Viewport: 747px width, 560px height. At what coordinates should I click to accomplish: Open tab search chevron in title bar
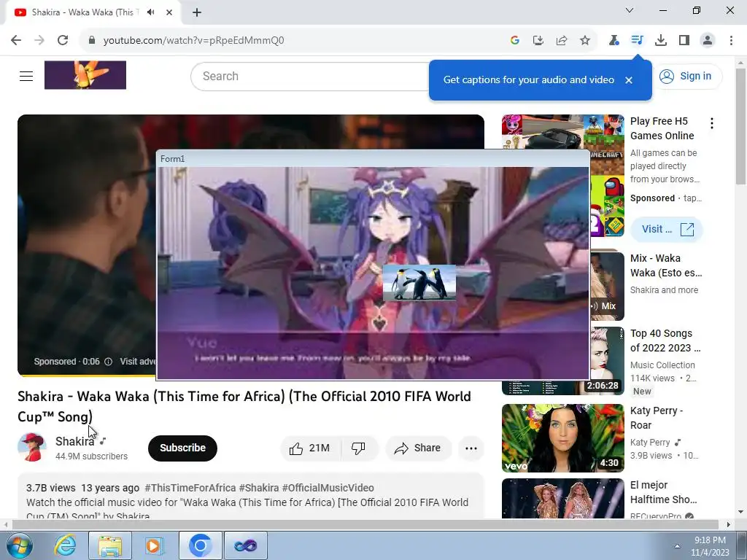click(x=630, y=10)
